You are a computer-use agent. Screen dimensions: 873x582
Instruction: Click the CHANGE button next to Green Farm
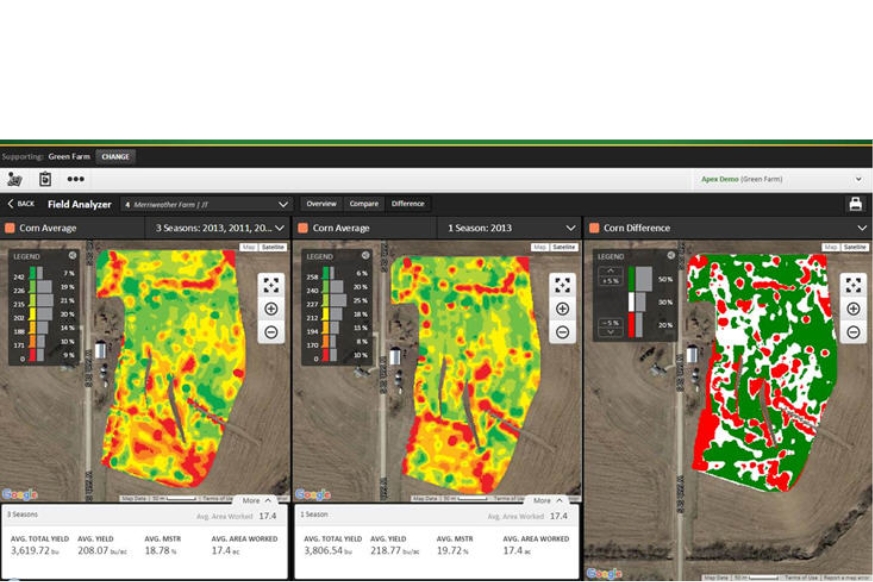pos(115,157)
